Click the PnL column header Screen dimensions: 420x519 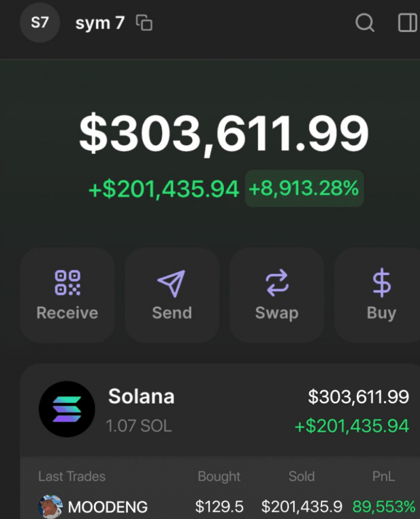[x=383, y=477]
